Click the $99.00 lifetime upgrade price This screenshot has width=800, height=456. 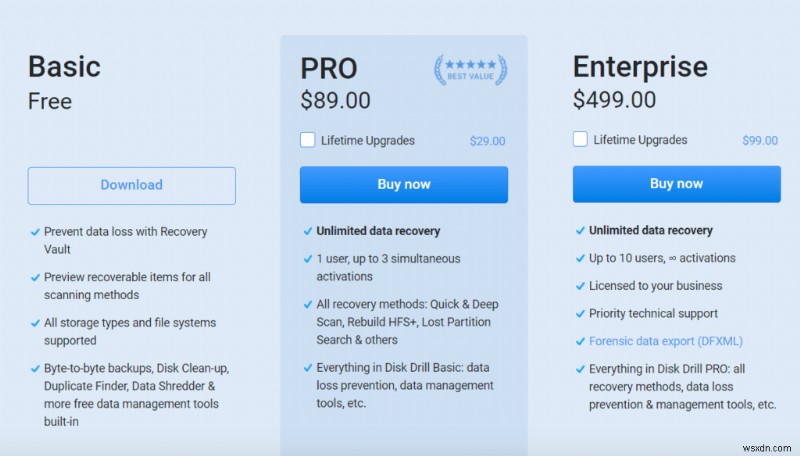tap(760, 140)
